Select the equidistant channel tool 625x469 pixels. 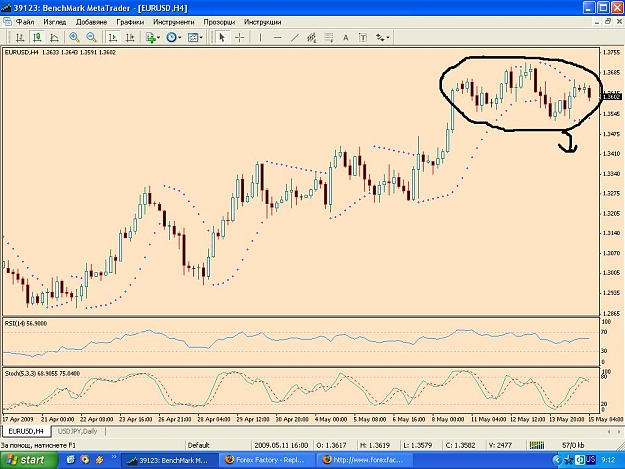coord(312,37)
